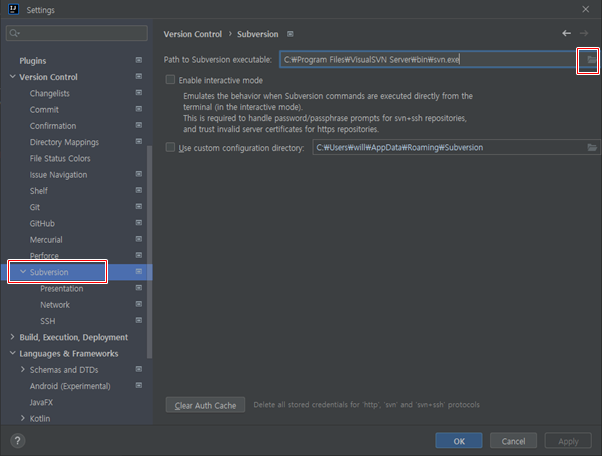The height and width of the screenshot is (456, 602).
Task: Collapse Languages & Frameworks node
Action: tap(13, 353)
